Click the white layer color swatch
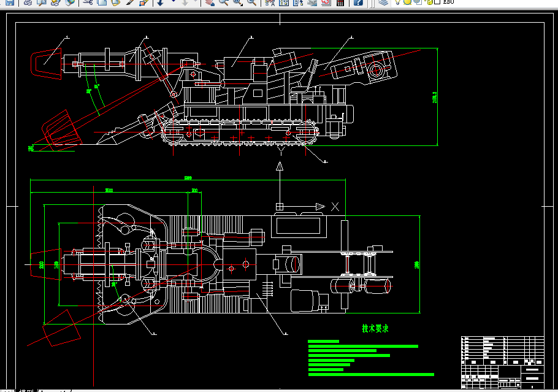Image resolution: width=558 pixels, height=392 pixels. 437,2
